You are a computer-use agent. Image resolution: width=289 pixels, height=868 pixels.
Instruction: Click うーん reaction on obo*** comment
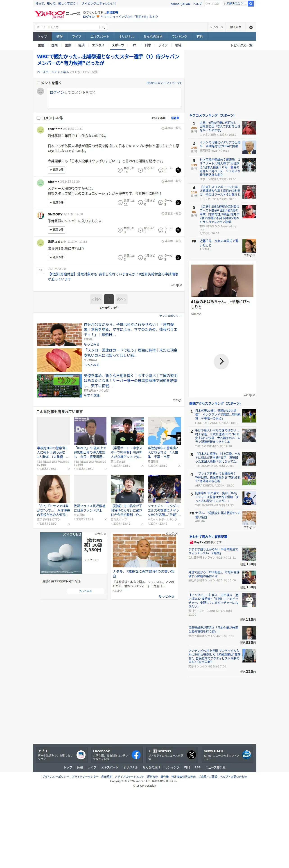[165, 203]
